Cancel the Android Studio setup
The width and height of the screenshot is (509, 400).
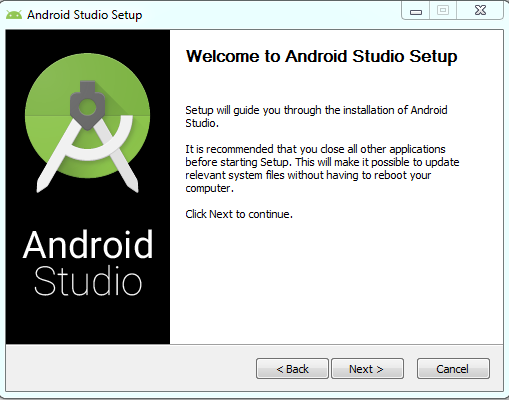(453, 369)
